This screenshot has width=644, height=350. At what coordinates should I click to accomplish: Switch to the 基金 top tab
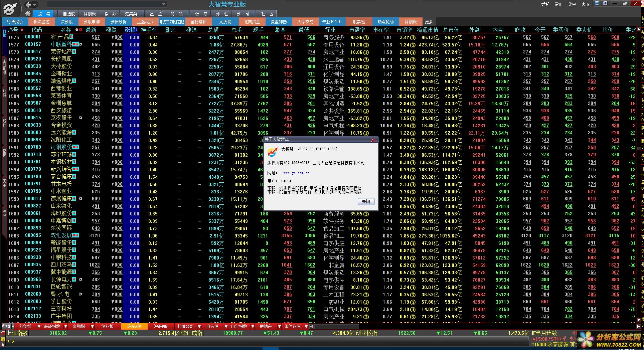click(x=156, y=14)
